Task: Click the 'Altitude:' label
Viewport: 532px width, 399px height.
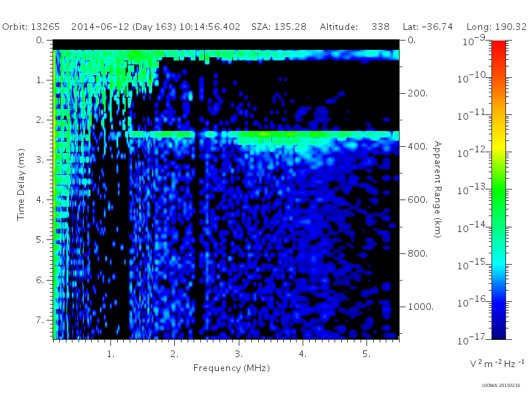Action: (338, 27)
